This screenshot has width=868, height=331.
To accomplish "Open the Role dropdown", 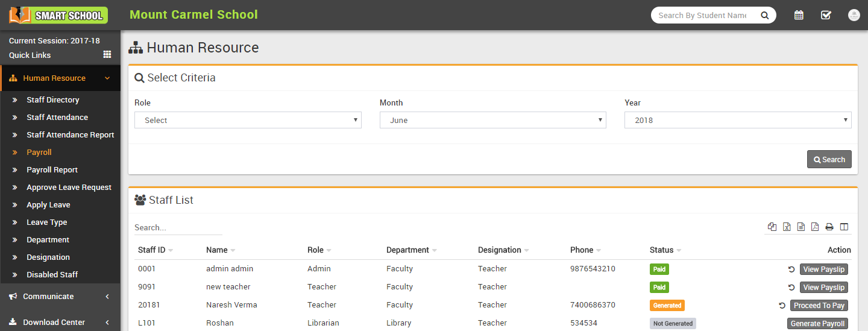I will coord(248,120).
